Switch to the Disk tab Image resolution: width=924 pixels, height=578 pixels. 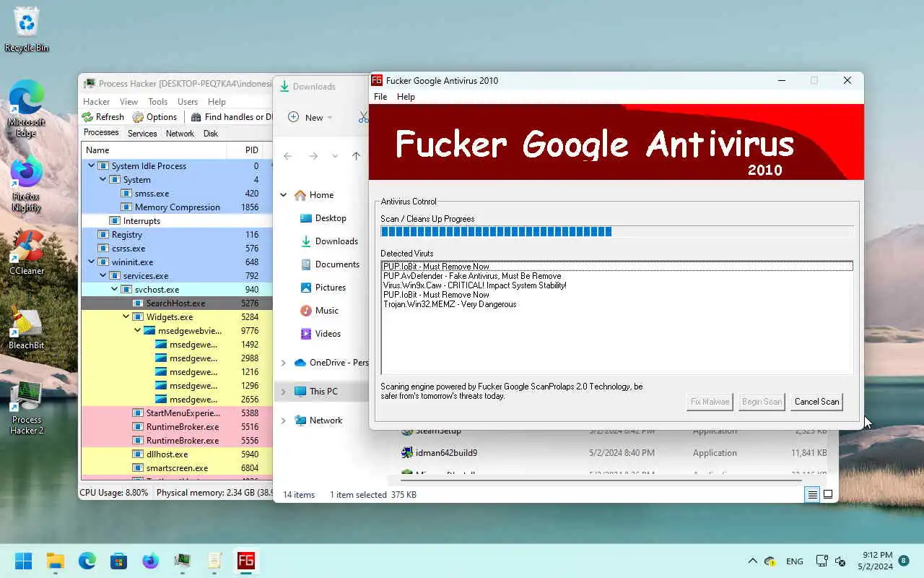pos(211,134)
